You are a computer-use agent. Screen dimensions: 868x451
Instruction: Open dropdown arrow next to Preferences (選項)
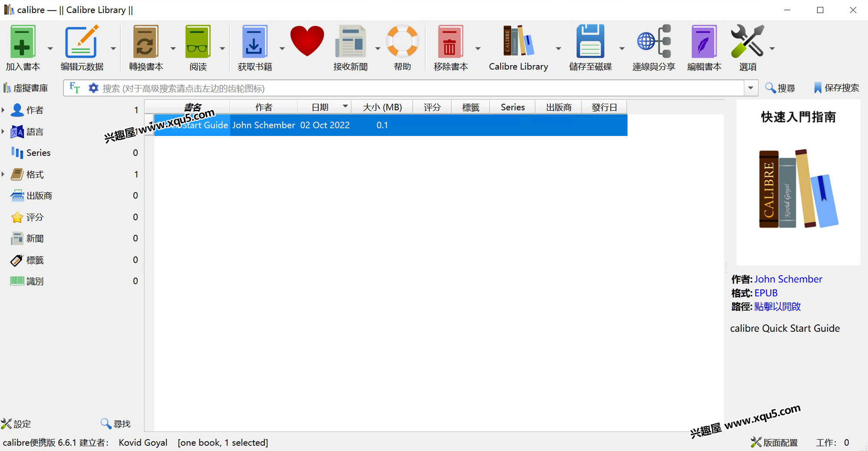pyautogui.click(x=772, y=49)
